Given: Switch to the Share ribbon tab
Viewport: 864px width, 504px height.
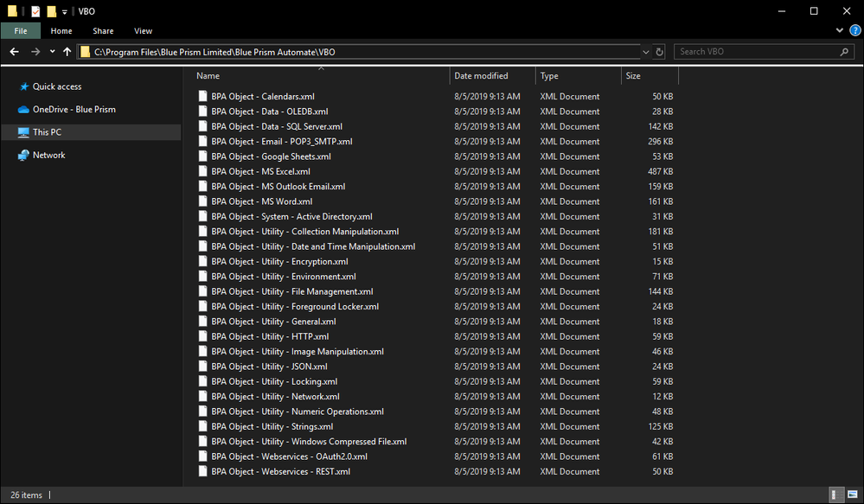Looking at the screenshot, I should tap(103, 31).
